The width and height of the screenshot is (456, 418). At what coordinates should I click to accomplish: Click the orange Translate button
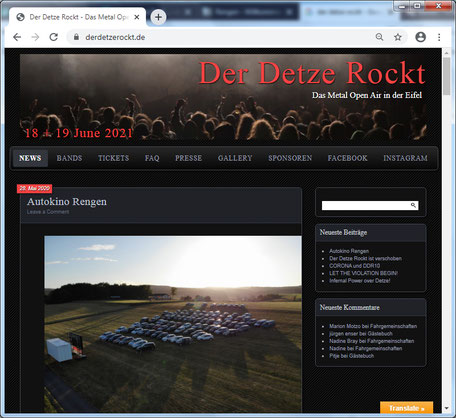point(407,408)
